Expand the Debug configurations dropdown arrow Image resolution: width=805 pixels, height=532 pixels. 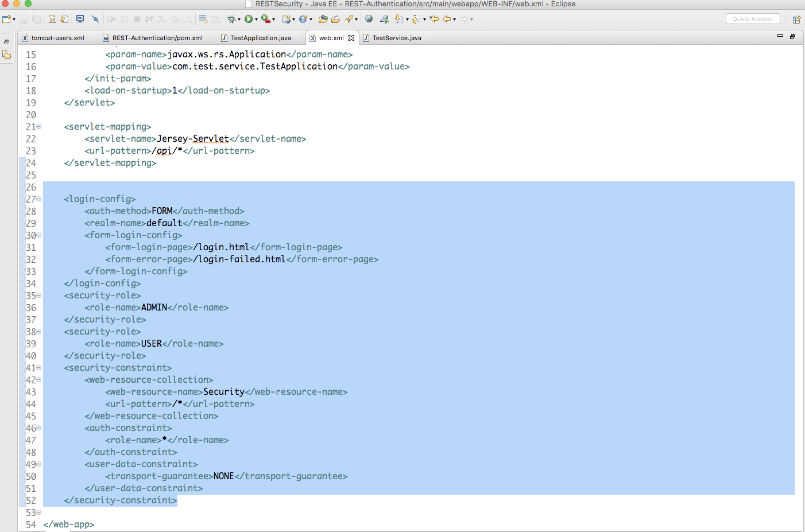[x=239, y=20]
